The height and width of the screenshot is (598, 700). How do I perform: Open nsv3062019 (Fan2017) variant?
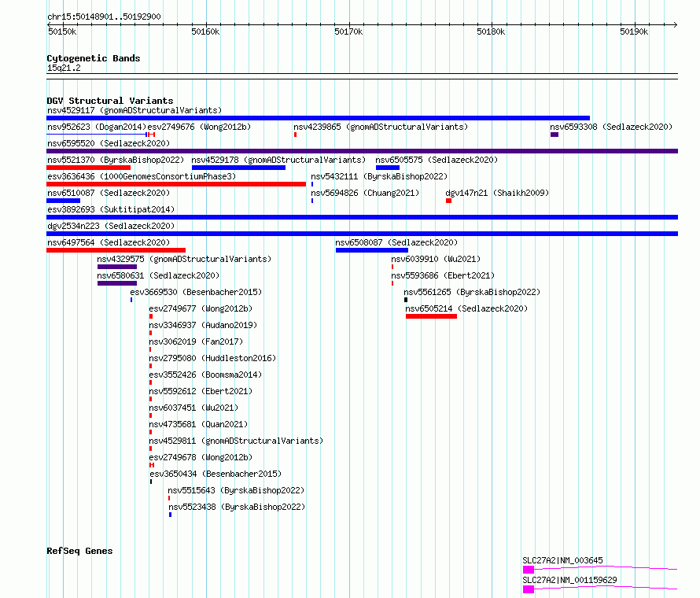196,341
